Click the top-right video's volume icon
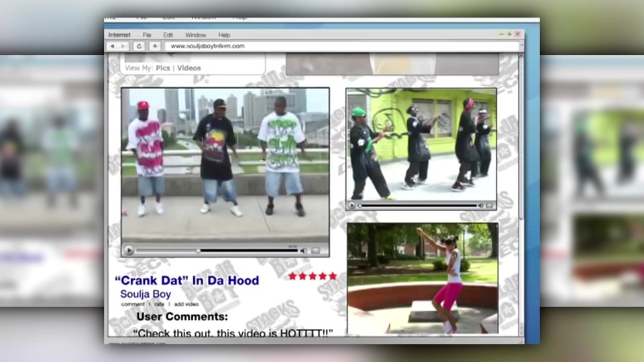This screenshot has height=362, width=644. pos(480,205)
